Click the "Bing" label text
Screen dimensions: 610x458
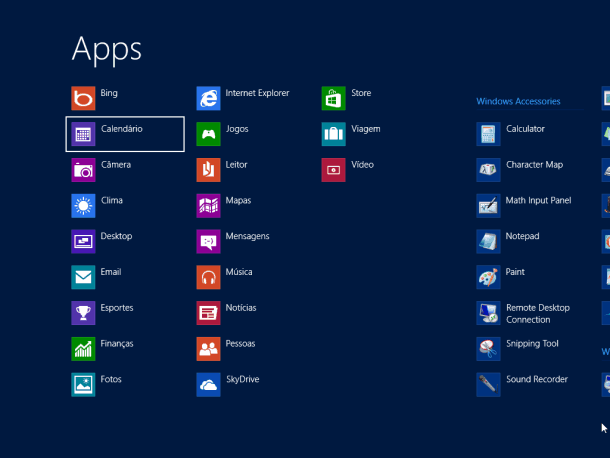tap(109, 93)
